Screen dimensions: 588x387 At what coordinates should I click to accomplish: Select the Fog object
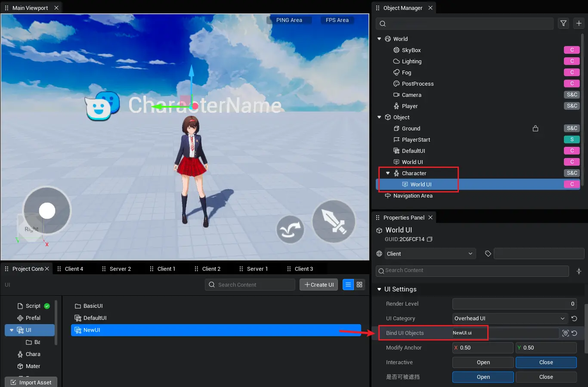point(406,72)
